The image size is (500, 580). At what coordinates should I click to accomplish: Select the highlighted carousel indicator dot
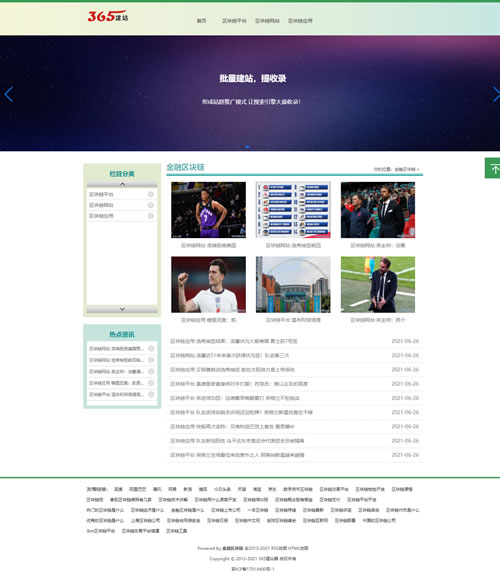pyautogui.click(x=247, y=147)
